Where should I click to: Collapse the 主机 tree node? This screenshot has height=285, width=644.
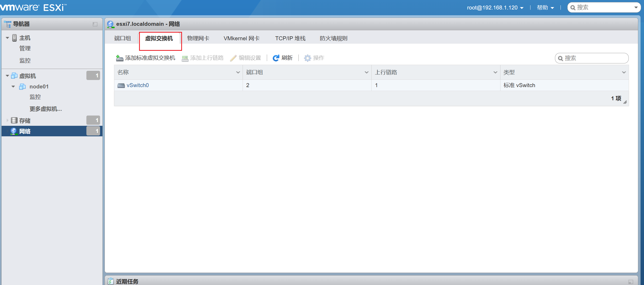coord(7,38)
